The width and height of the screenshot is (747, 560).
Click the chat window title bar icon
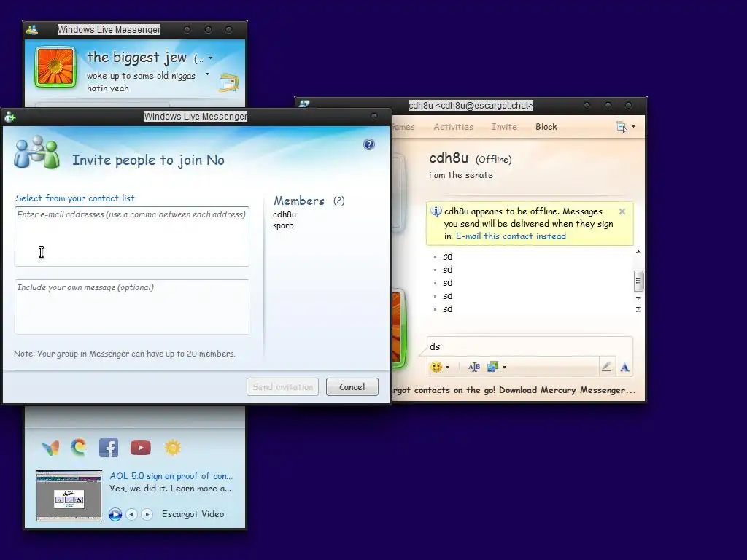pos(304,104)
